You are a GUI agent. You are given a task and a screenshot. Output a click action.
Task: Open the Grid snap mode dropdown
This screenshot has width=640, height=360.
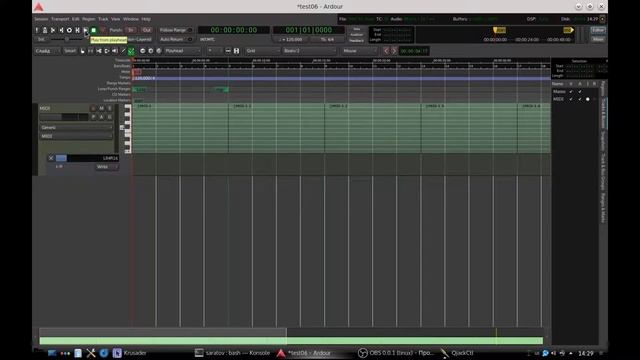[x=263, y=51]
